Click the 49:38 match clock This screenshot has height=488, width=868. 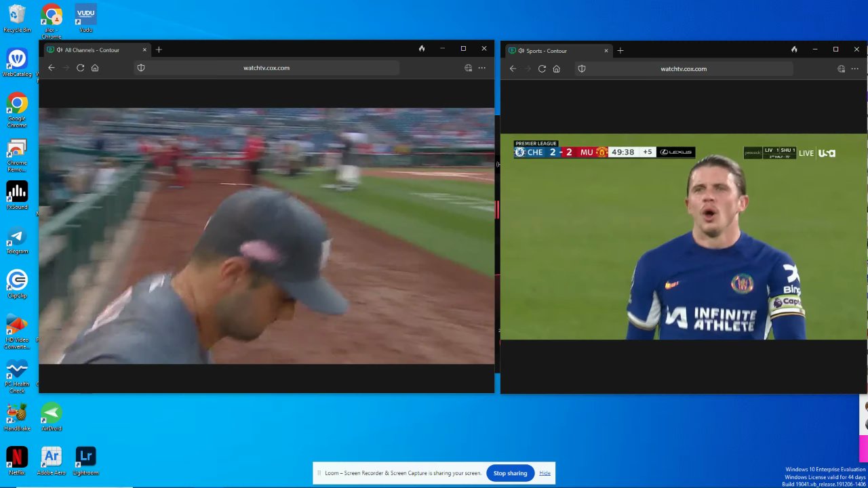coord(623,152)
